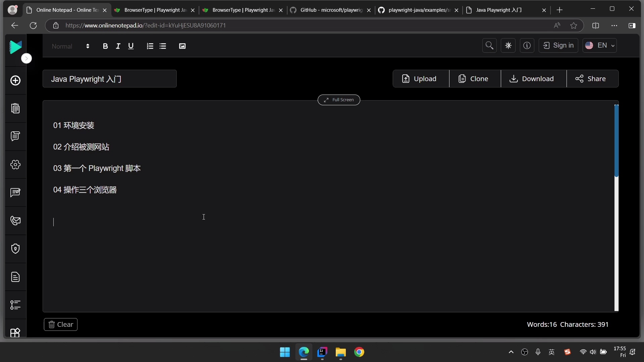Click the insert image icon
This screenshot has width=644, height=362.
[x=182, y=46]
